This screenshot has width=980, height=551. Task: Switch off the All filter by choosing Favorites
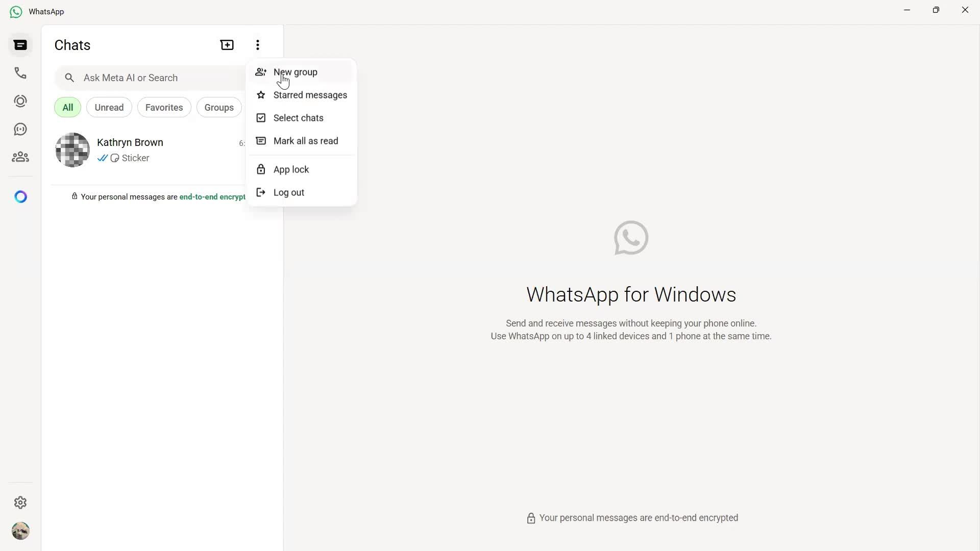pos(164,107)
